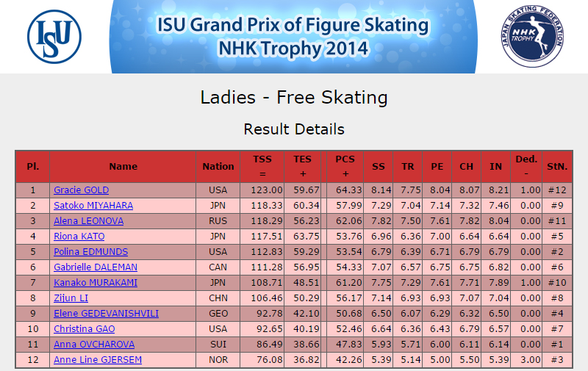The width and height of the screenshot is (588, 371).
Task: Open Satoko MIYAHARA's detail link
Action: tap(93, 206)
